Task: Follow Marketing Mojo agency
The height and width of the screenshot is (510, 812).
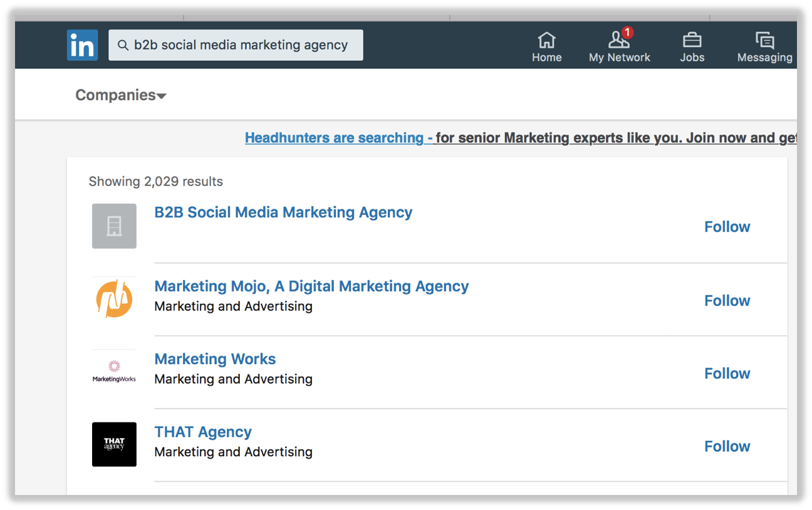Action: [x=727, y=300]
